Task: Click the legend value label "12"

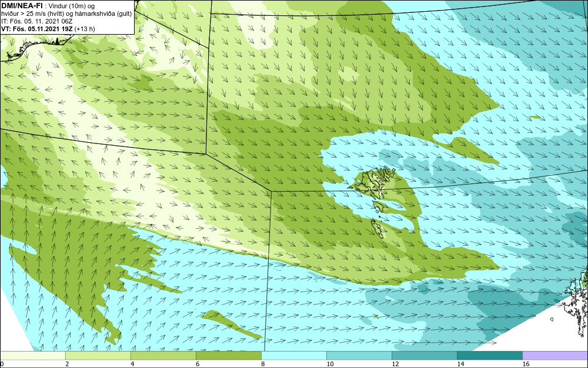Action: point(395,364)
